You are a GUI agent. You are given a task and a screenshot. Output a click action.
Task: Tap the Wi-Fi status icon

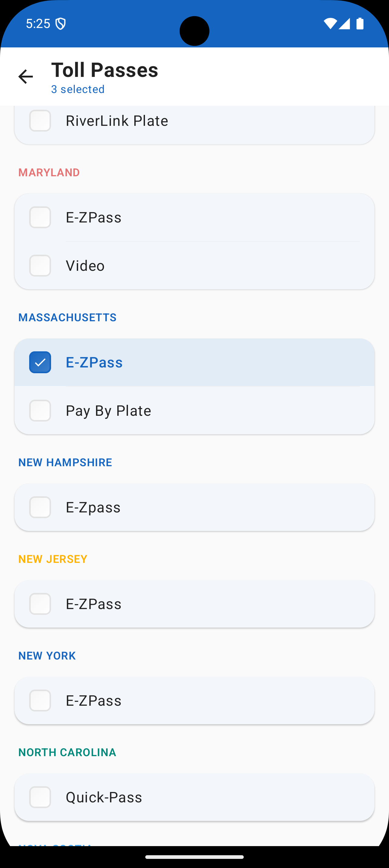pyautogui.click(x=330, y=24)
